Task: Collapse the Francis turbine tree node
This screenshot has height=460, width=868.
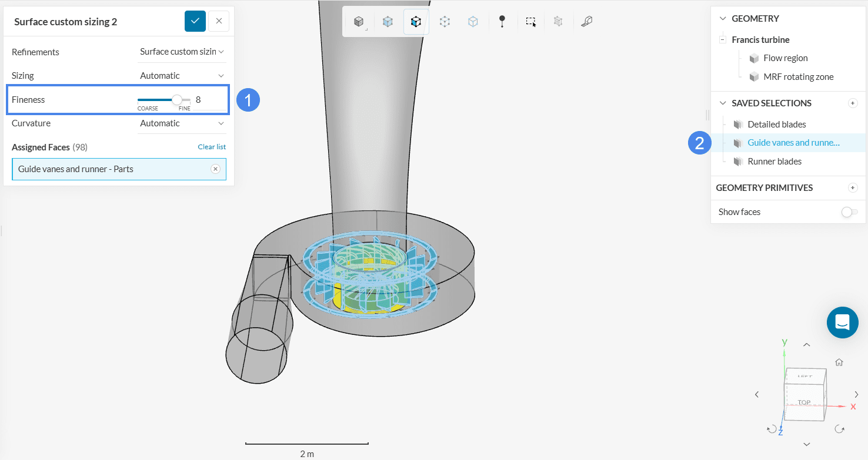Action: point(722,40)
